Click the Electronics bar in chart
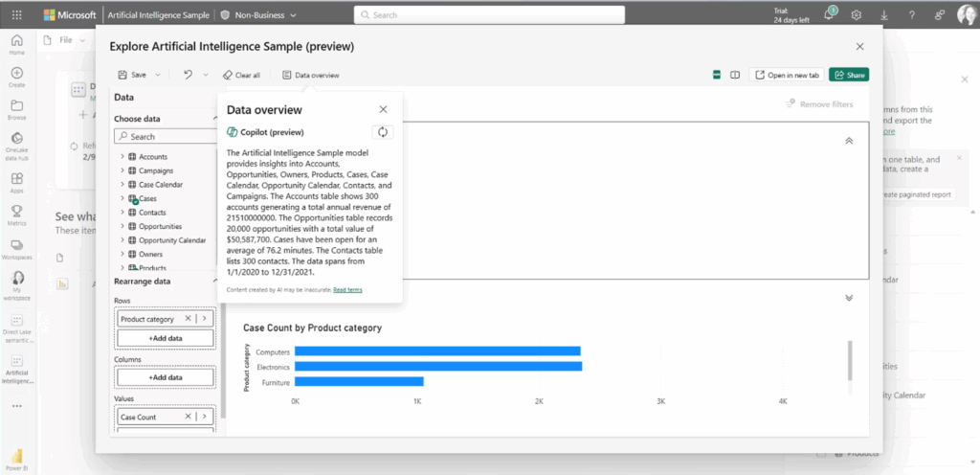The width and height of the screenshot is (980, 475). point(438,366)
